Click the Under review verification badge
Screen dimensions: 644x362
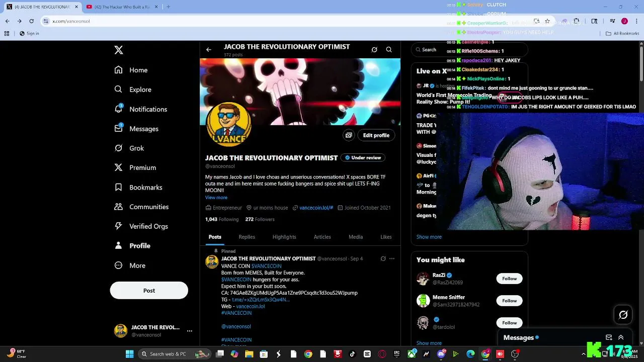(363, 158)
